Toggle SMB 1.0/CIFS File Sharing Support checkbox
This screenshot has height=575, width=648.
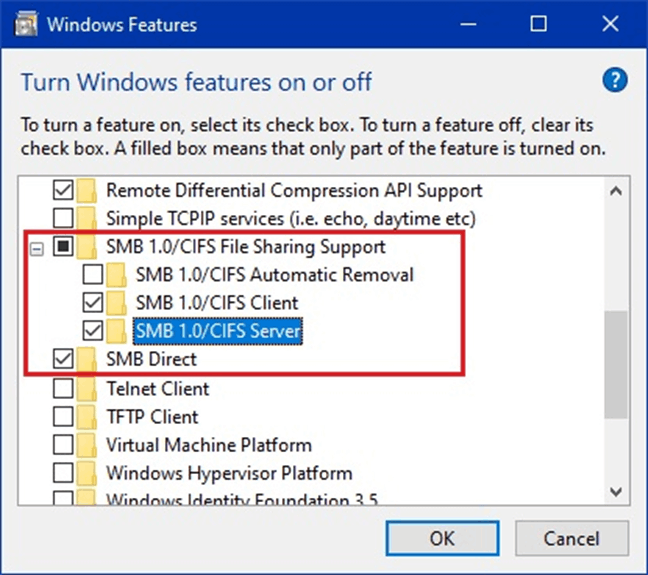(x=63, y=246)
